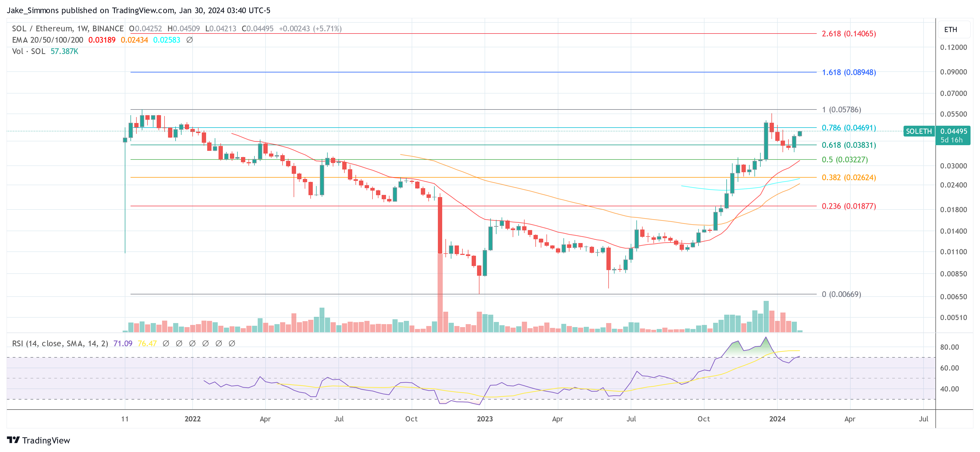Click the TradingView wordmark at bottom
The width and height of the screenshot is (980, 452).
[46, 441]
